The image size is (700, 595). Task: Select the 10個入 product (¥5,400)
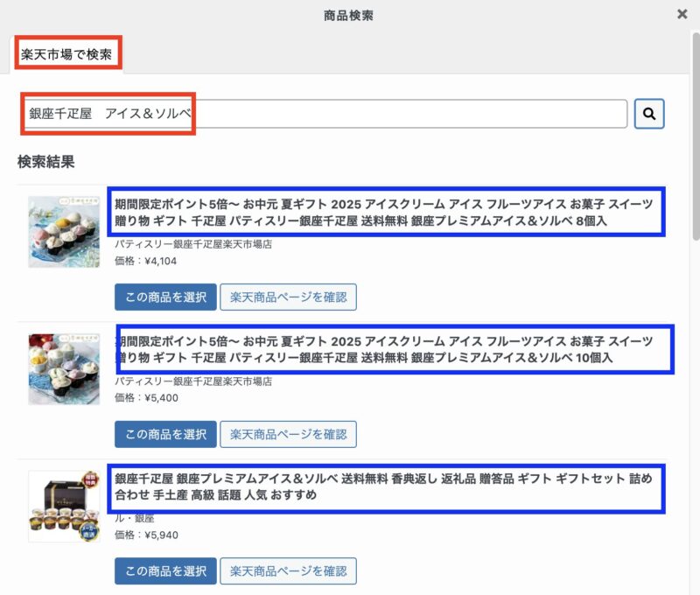click(x=165, y=434)
